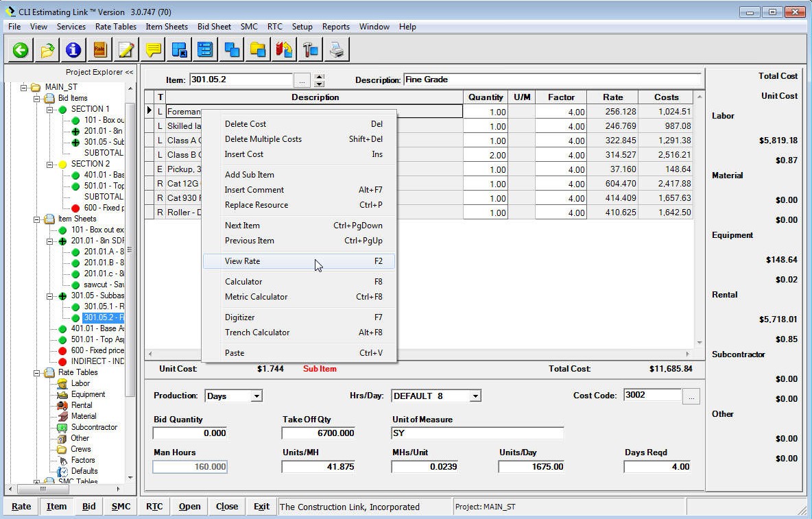Collapse the Item Sheets tree node

pyautogui.click(x=37, y=219)
